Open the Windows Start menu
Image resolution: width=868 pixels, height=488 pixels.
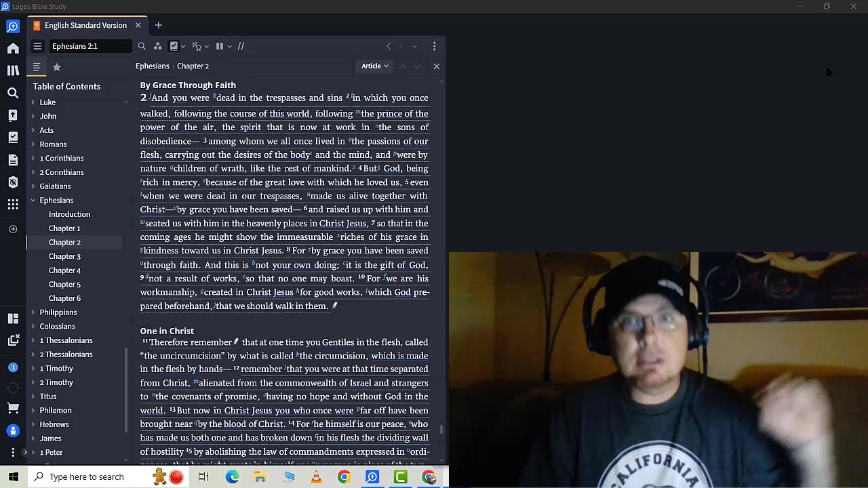[x=14, y=477]
